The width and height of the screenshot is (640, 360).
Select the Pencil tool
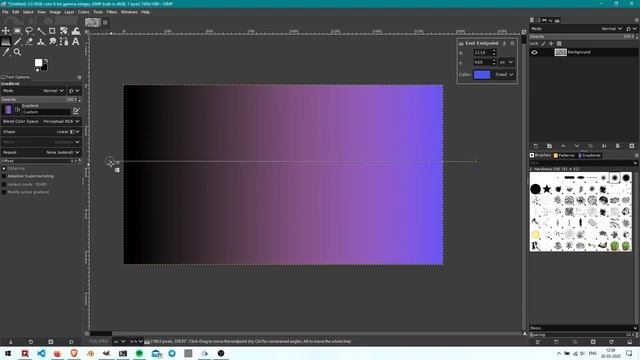pos(18,42)
